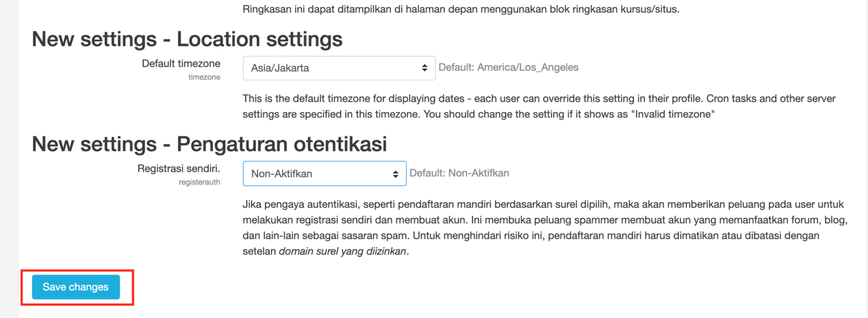
Task: Click the "New settings - Pengaturan otentikasi" heading
Action: pyautogui.click(x=209, y=144)
